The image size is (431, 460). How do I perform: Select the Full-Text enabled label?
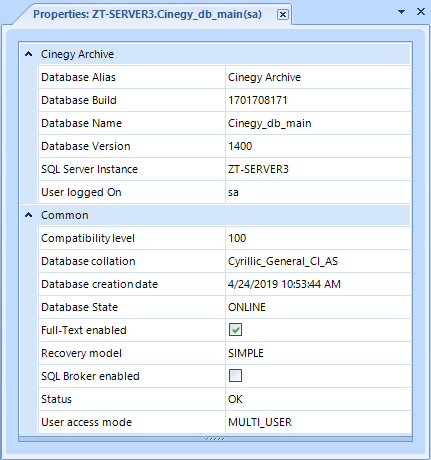(x=84, y=330)
